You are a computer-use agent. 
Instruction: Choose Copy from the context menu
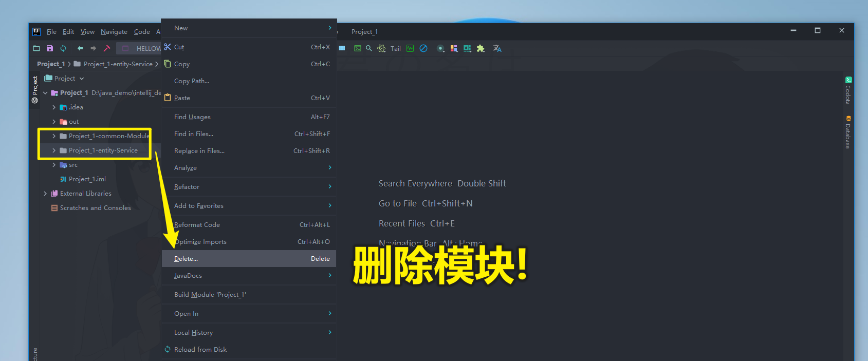249,64
